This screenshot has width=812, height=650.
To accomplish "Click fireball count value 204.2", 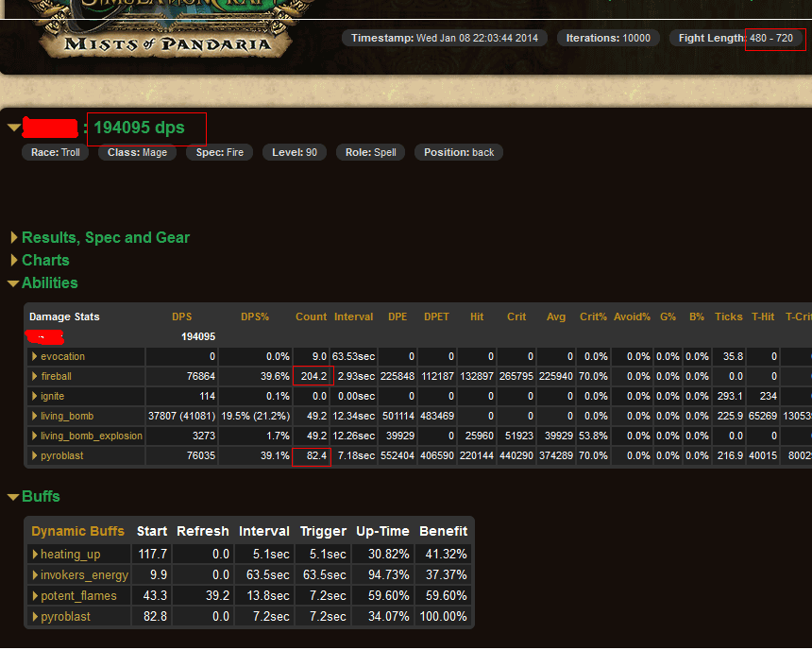I will tap(313, 376).
